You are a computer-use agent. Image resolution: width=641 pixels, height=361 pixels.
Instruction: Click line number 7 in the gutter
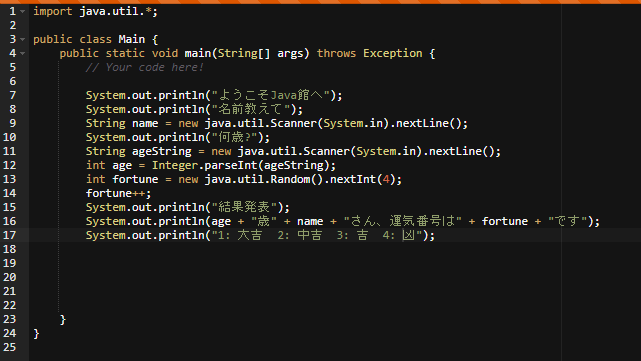click(x=13, y=95)
